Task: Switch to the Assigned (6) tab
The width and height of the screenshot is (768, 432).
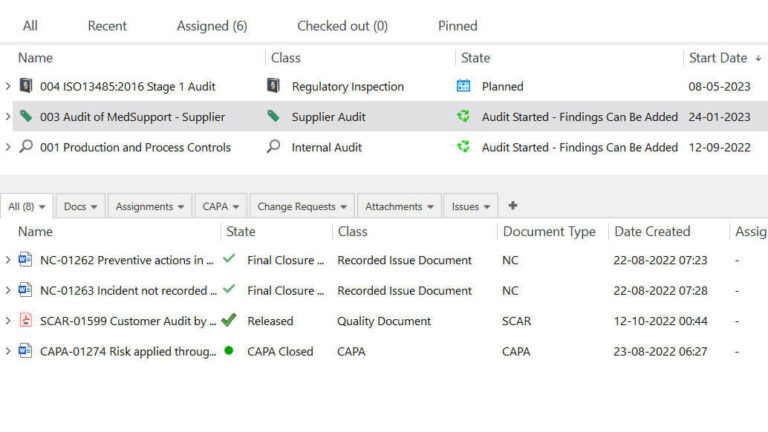Action: click(x=212, y=26)
